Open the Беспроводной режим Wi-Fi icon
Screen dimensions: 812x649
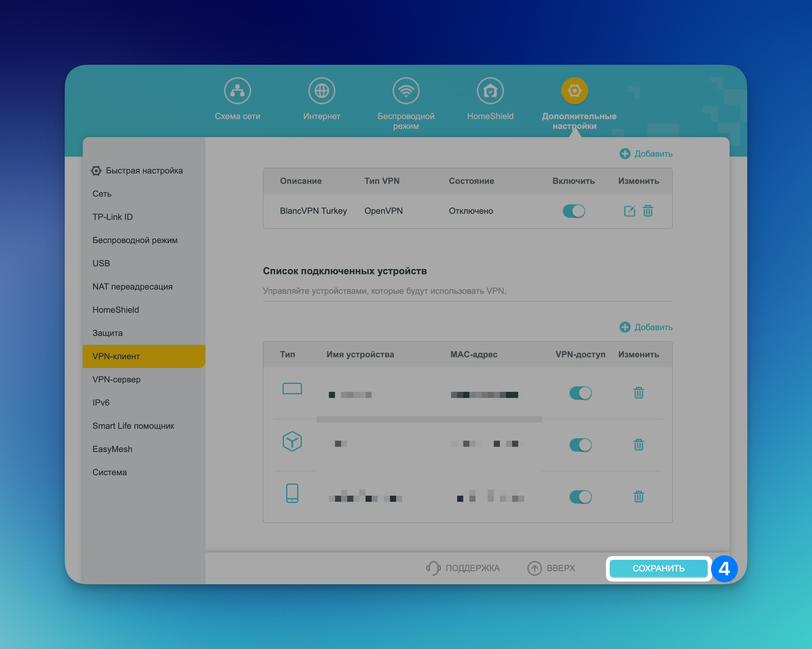pyautogui.click(x=406, y=91)
